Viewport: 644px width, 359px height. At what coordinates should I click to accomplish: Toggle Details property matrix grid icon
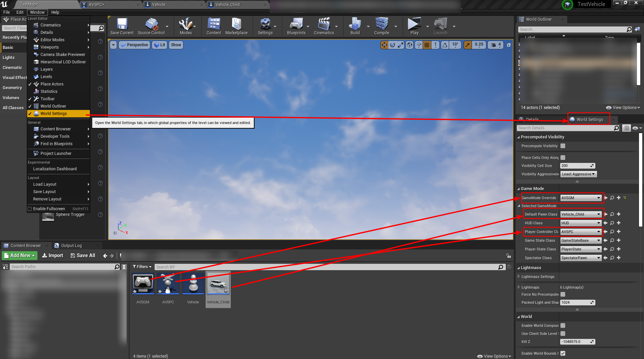click(626, 128)
